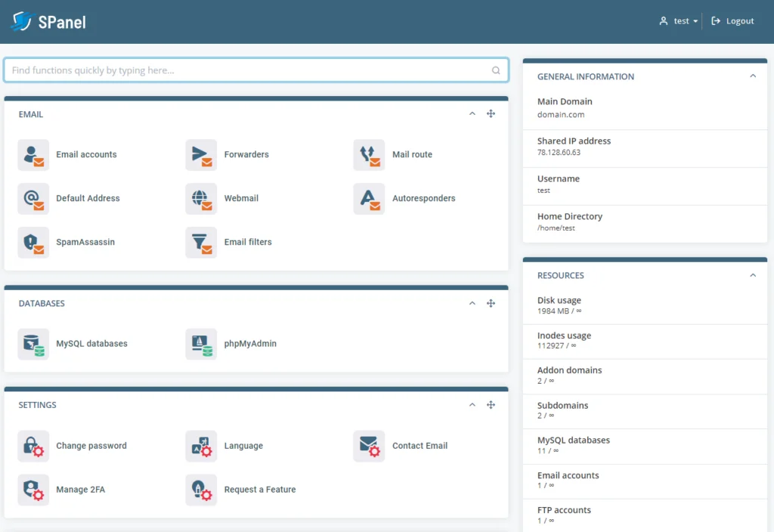This screenshot has height=532, width=774.
Task: Open the test account dropdown menu
Action: click(678, 20)
